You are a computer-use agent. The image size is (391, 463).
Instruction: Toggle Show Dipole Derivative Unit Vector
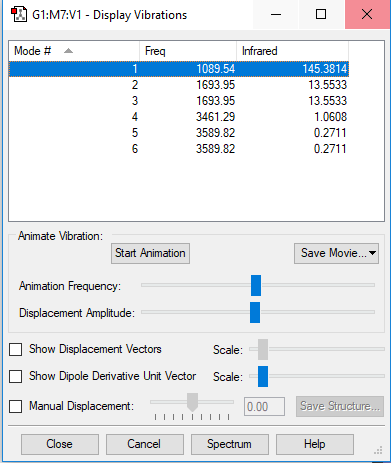[16, 377]
